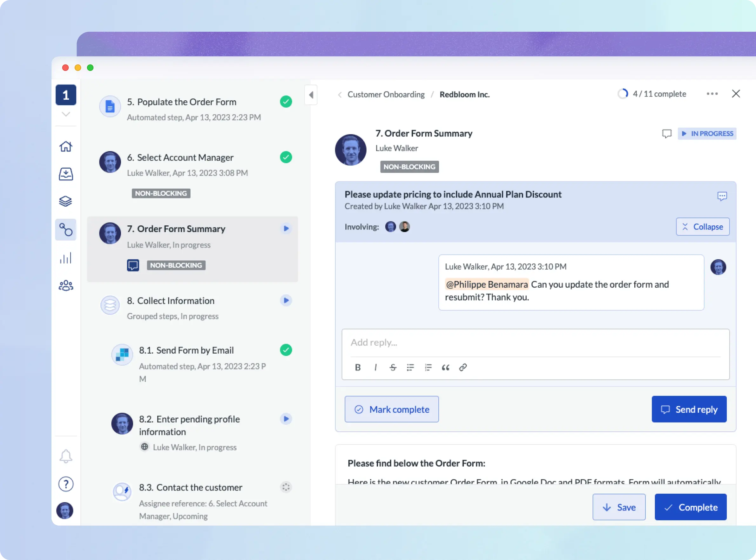Open the Home icon in sidebar
This screenshot has height=560, width=756.
point(66,146)
